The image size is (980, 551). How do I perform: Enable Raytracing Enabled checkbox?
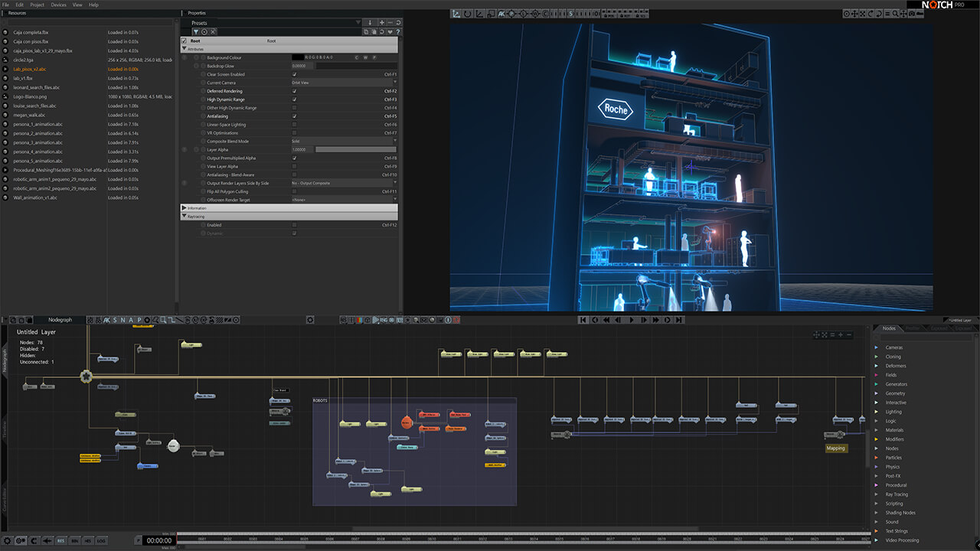tap(295, 225)
